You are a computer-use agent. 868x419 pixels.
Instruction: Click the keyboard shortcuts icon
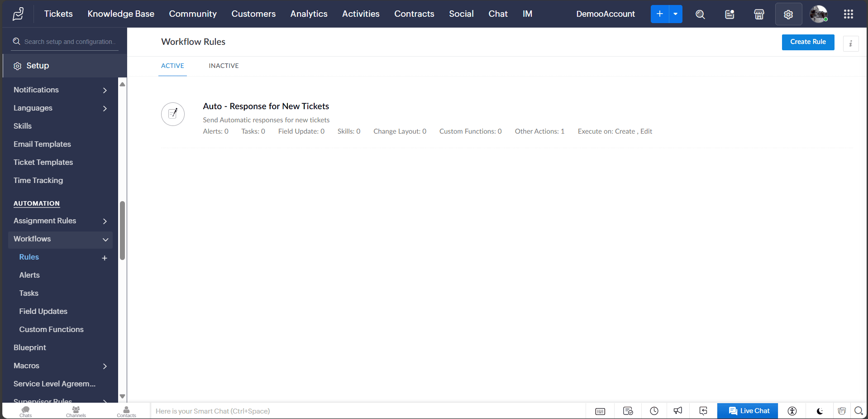point(600,411)
